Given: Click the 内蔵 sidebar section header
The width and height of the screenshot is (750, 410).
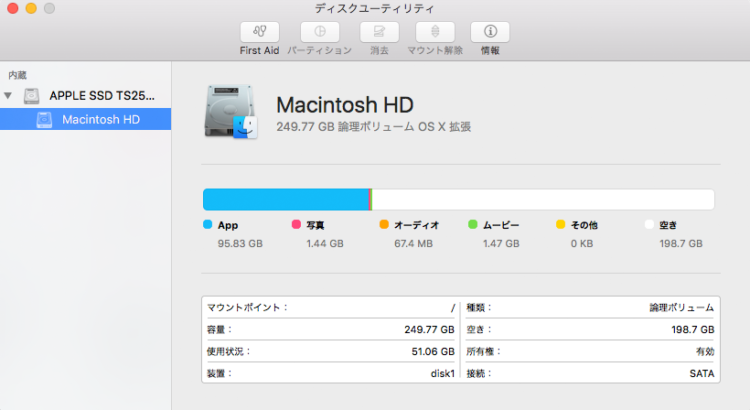Looking at the screenshot, I should pos(18,75).
